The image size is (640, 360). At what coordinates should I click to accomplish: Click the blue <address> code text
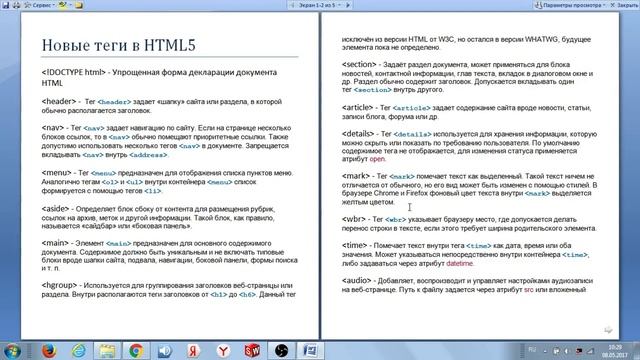click(x=148, y=155)
